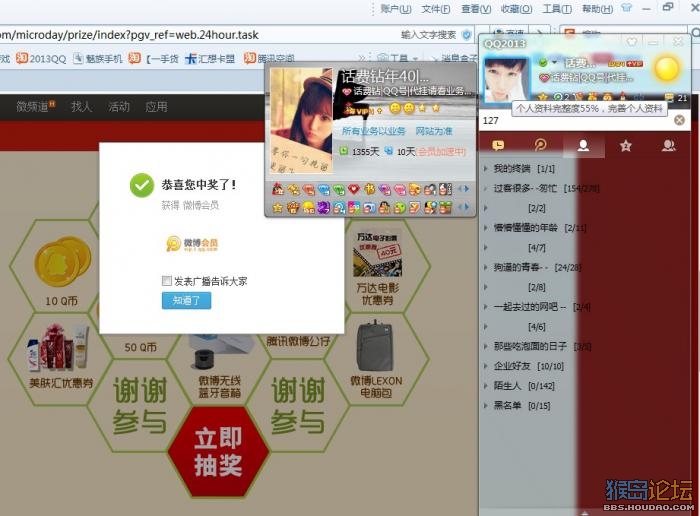Viewport: 700px width, 516px height.
Task: Open the 查看(V) menu
Action: pos(476,8)
